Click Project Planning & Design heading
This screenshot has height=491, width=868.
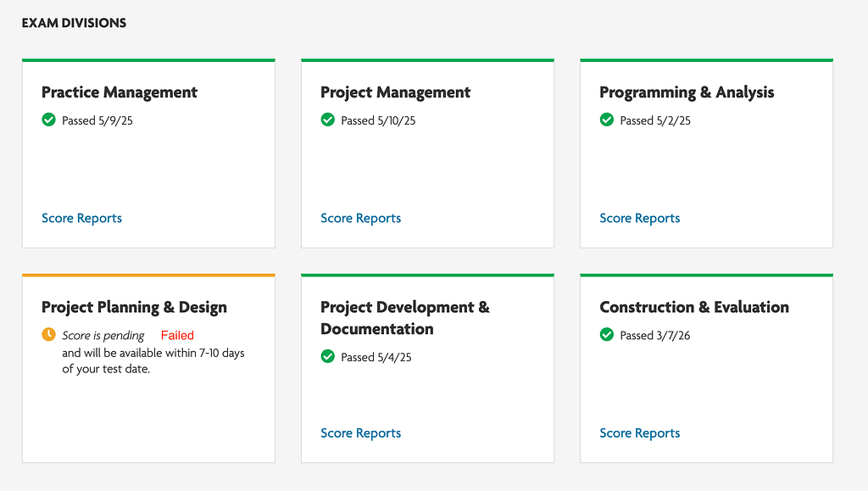[134, 307]
